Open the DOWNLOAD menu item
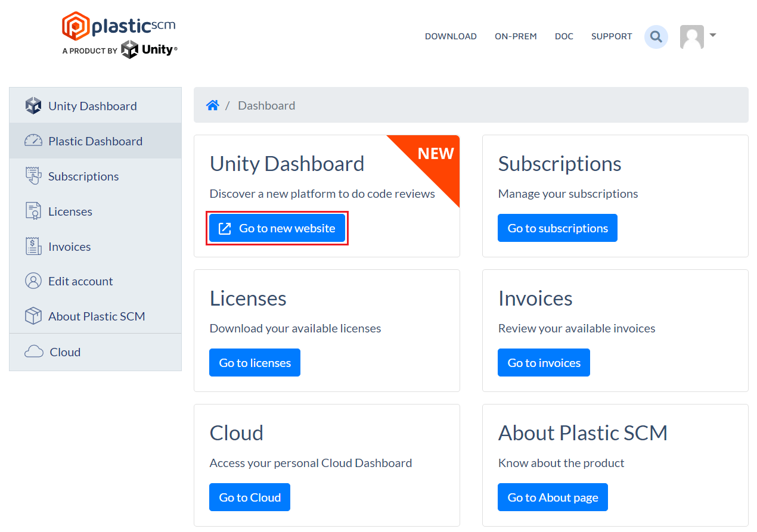Screen dimensions: 757x532 click(451, 36)
